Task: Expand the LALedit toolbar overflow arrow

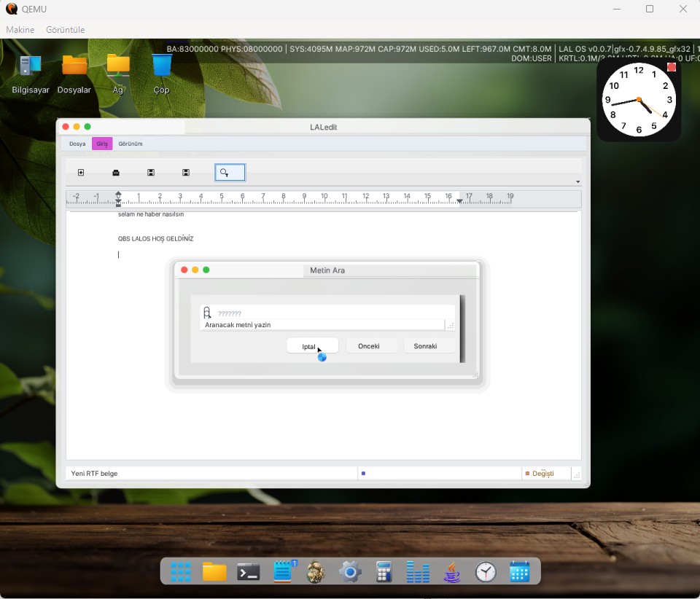Action: click(577, 182)
